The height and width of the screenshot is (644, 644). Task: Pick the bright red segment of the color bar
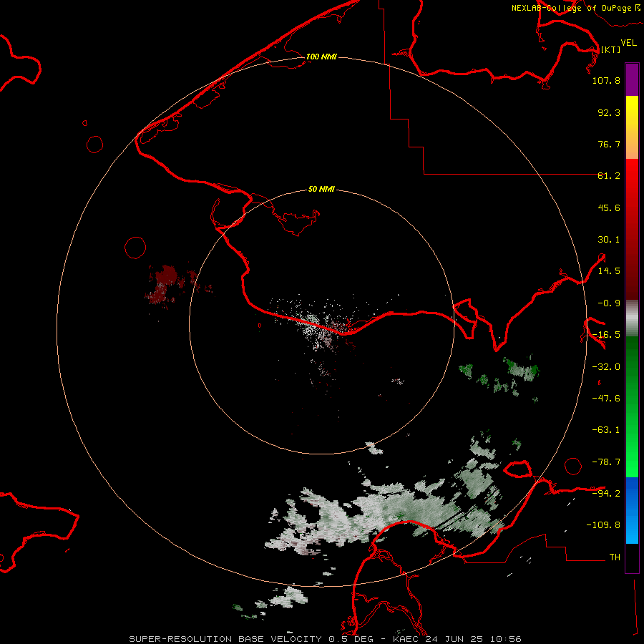632,181
